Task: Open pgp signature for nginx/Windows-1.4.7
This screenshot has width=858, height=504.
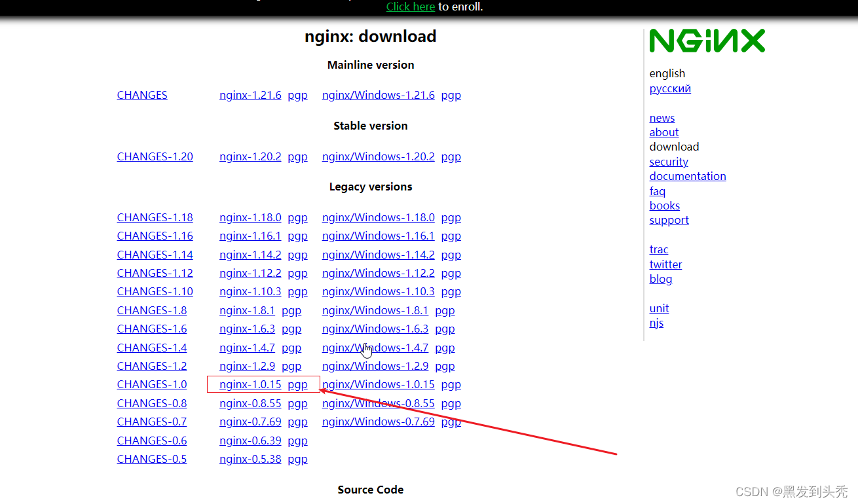Action: point(445,348)
